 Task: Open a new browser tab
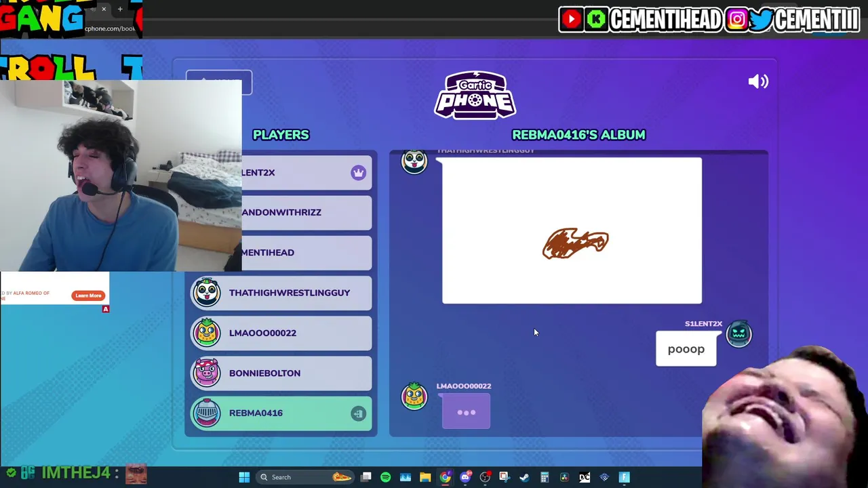point(120,9)
